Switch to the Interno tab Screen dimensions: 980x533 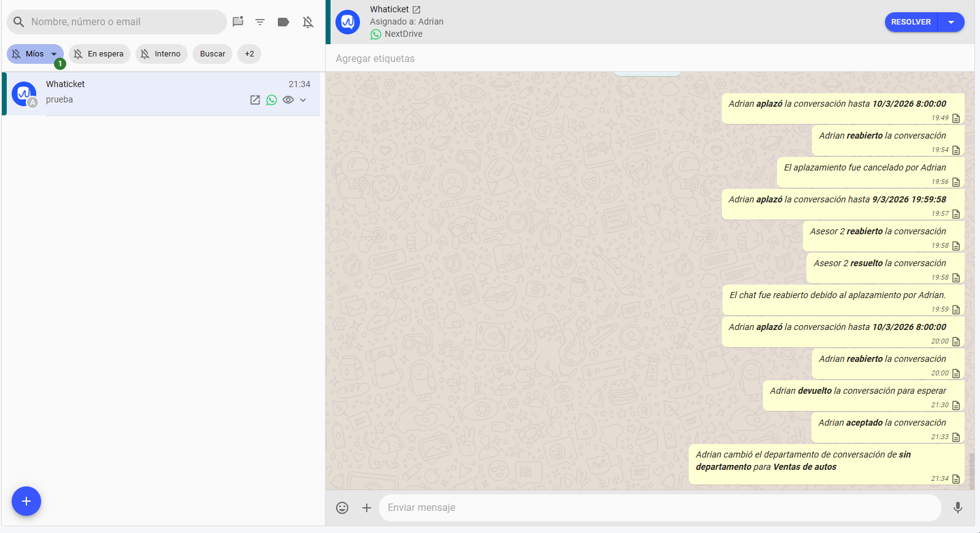tap(161, 54)
